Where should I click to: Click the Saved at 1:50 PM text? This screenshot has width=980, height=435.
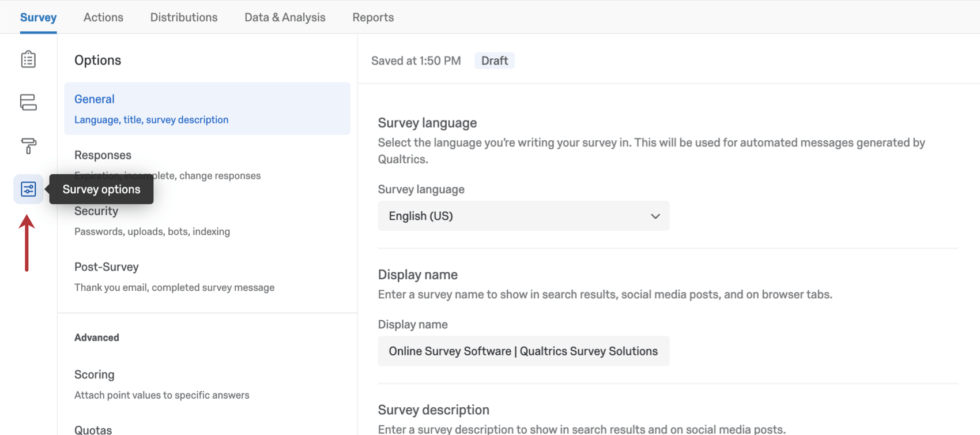point(416,61)
